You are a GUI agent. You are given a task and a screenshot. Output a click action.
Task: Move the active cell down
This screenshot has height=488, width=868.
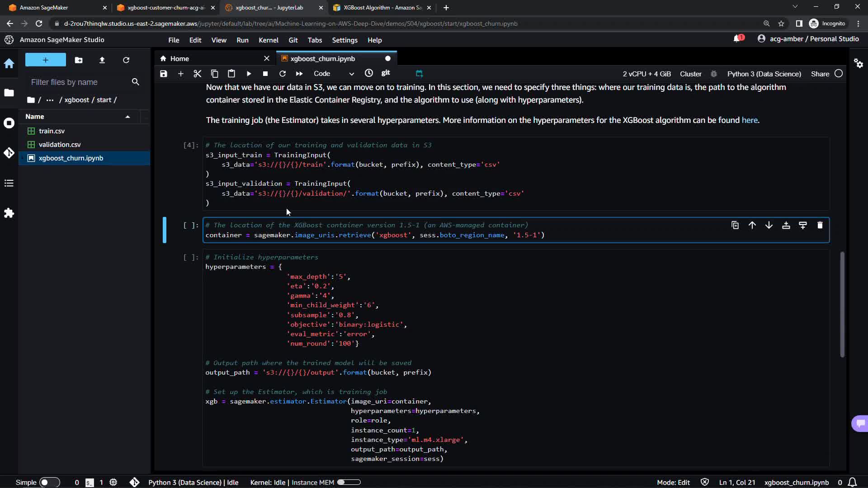(769, 225)
